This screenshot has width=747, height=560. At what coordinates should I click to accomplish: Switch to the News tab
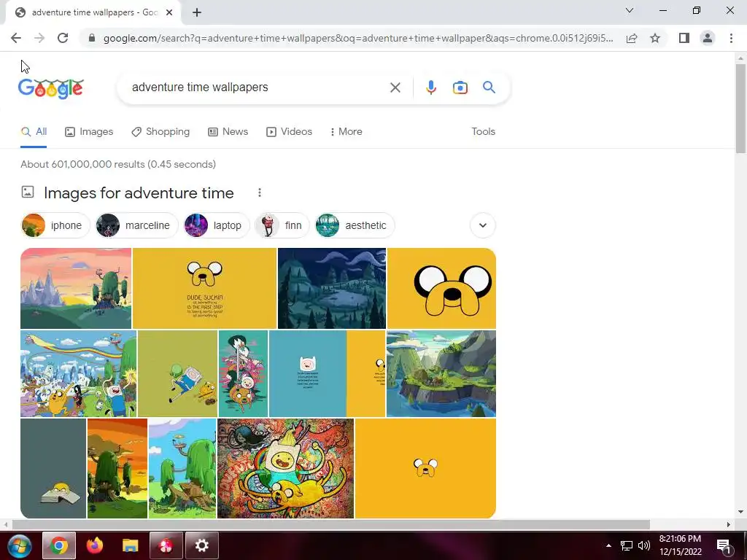[228, 132]
